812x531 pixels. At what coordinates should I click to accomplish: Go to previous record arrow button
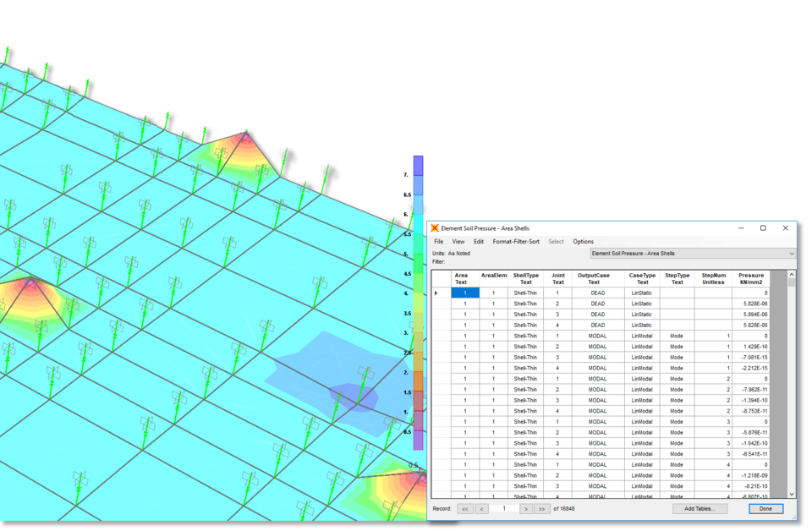pyautogui.click(x=482, y=509)
